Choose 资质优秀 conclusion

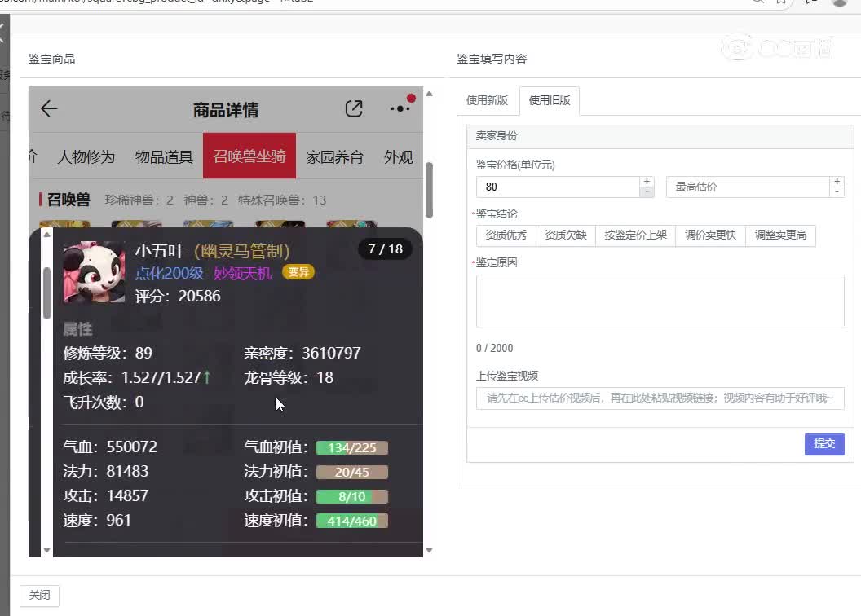(506, 235)
